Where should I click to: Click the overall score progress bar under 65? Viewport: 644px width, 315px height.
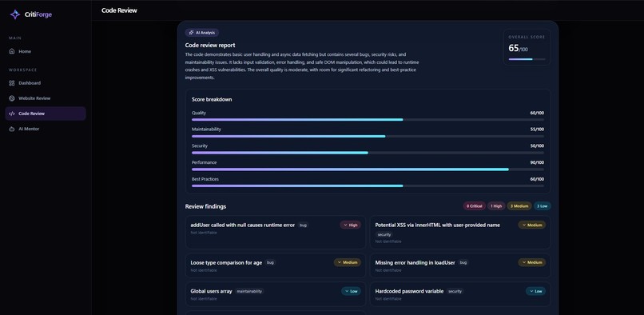pos(527,59)
